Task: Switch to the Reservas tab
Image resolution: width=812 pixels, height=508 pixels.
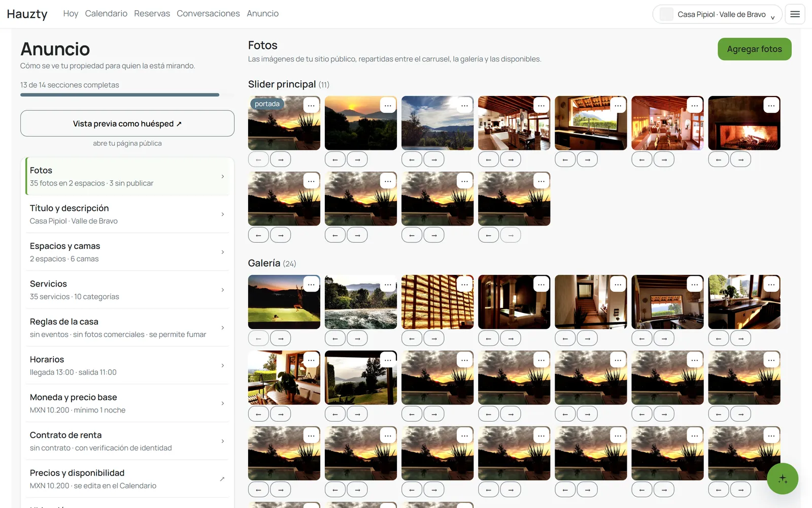Action: pos(152,14)
